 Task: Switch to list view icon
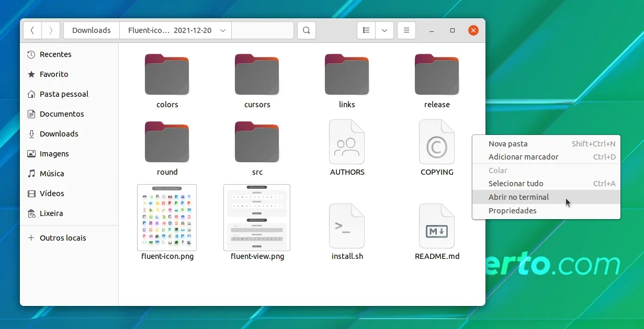(366, 30)
